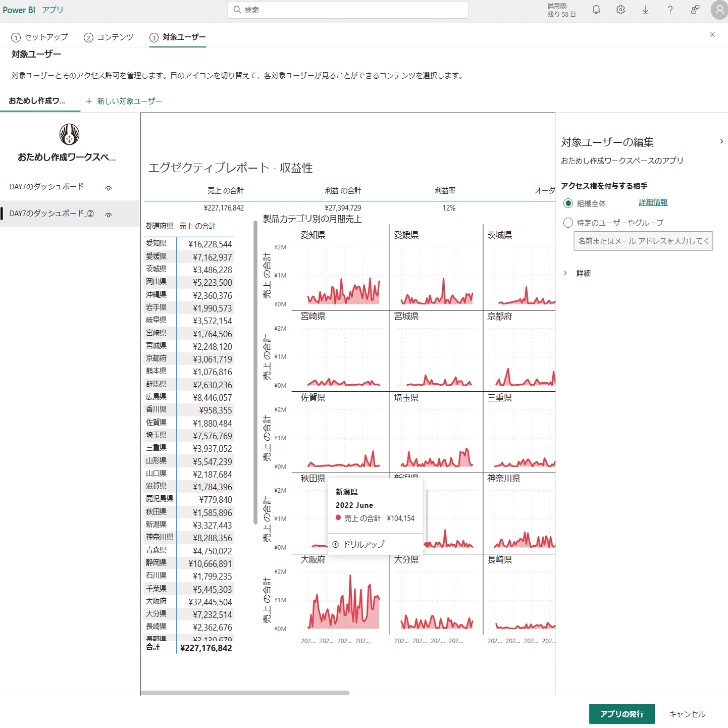Open the user account avatar

(x=719, y=10)
